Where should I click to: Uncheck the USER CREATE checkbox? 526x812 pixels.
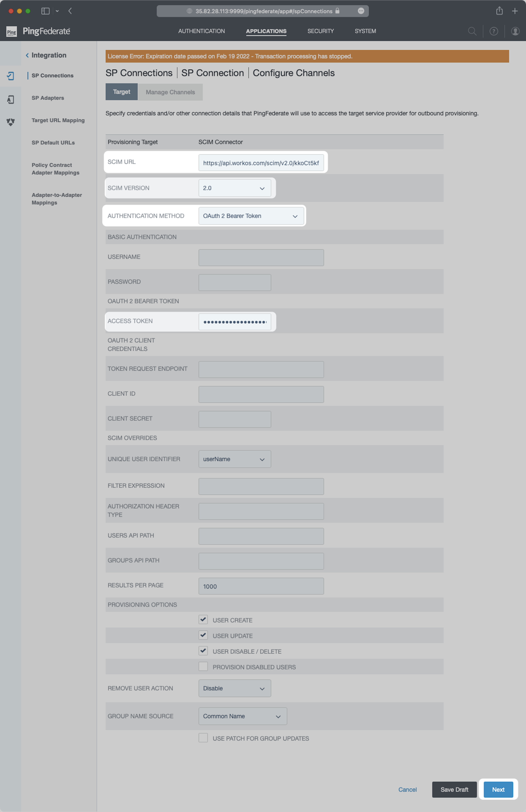point(203,620)
